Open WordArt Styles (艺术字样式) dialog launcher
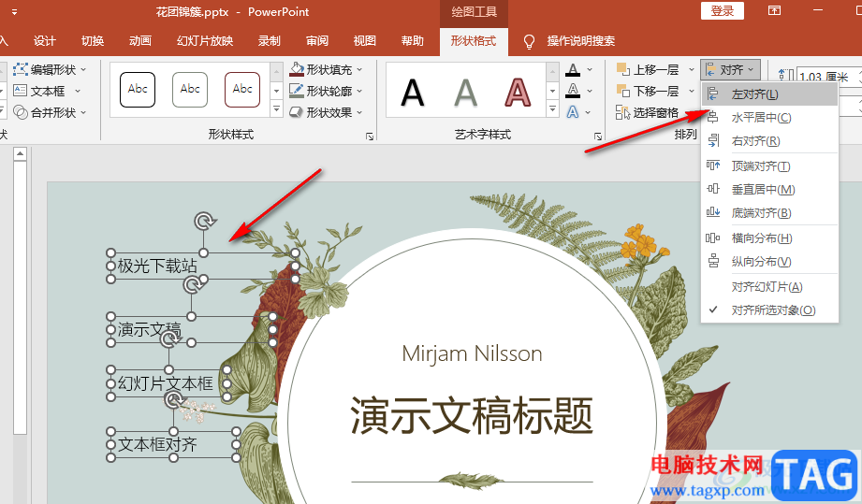This screenshot has width=862, height=504. tap(598, 137)
